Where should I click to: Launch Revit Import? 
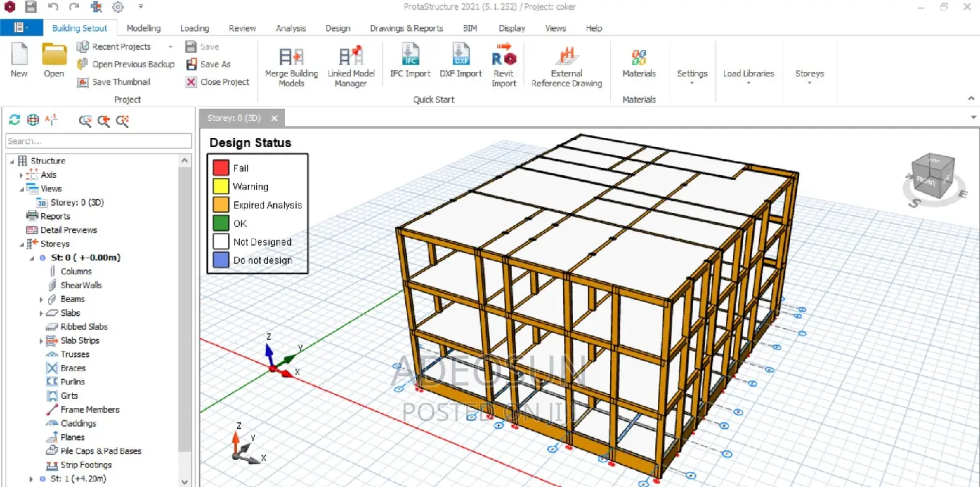tap(504, 65)
